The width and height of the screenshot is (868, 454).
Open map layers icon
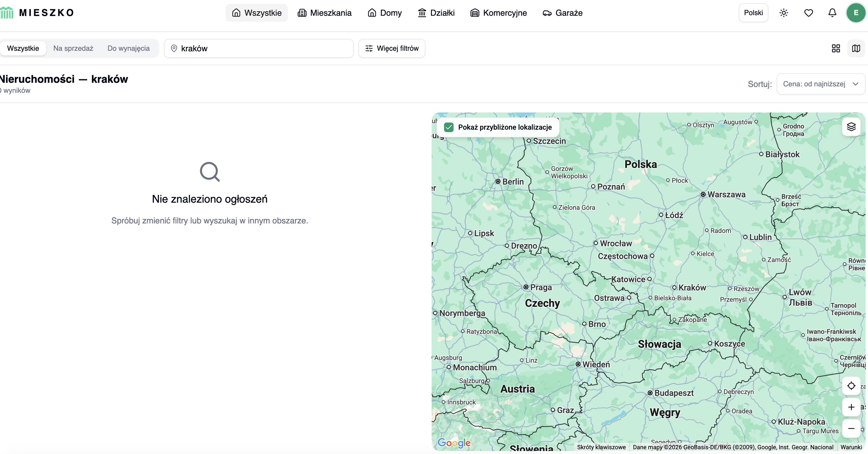[851, 127]
